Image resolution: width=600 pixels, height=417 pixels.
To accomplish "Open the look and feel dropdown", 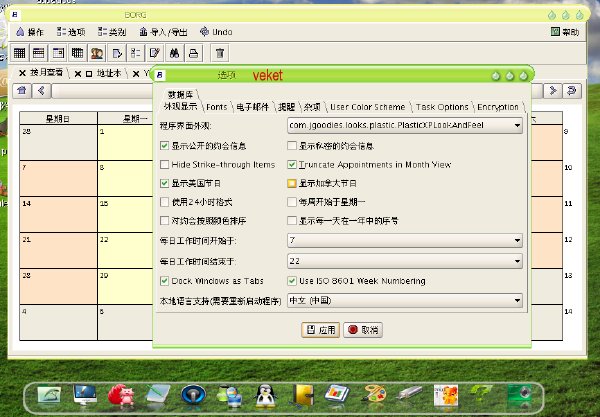I will [404, 125].
